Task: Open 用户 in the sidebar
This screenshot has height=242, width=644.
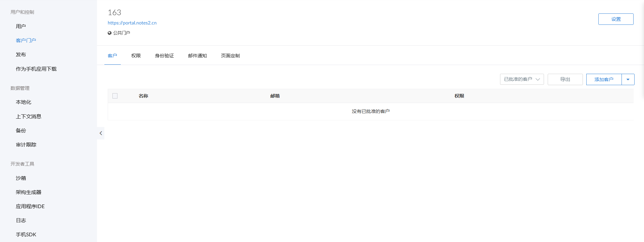Action: [21, 26]
